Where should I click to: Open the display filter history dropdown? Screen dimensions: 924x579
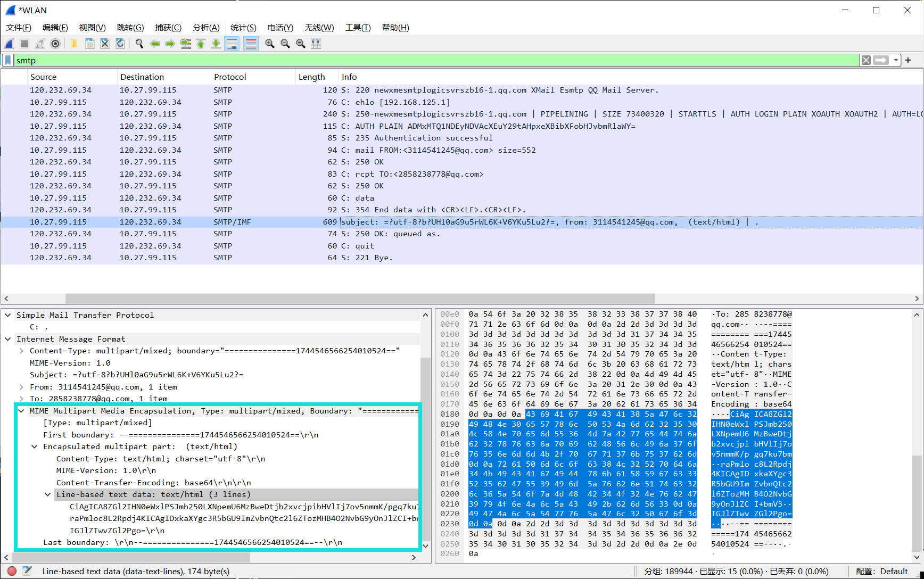click(x=896, y=60)
